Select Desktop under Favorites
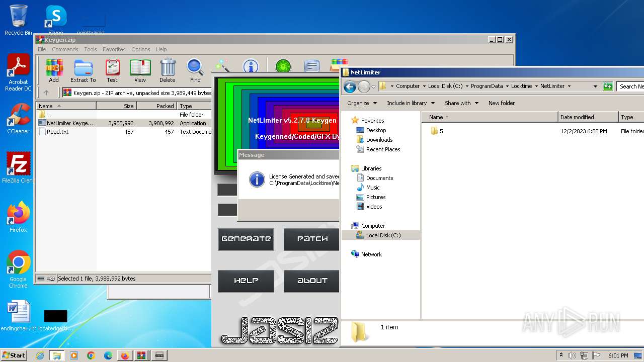644x362 pixels. click(371, 130)
